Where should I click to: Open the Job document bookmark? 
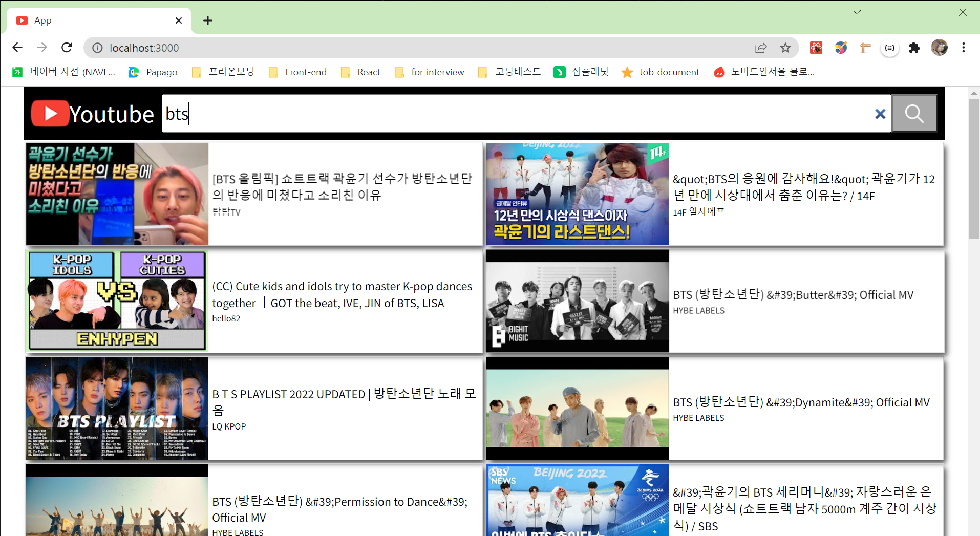pos(660,72)
